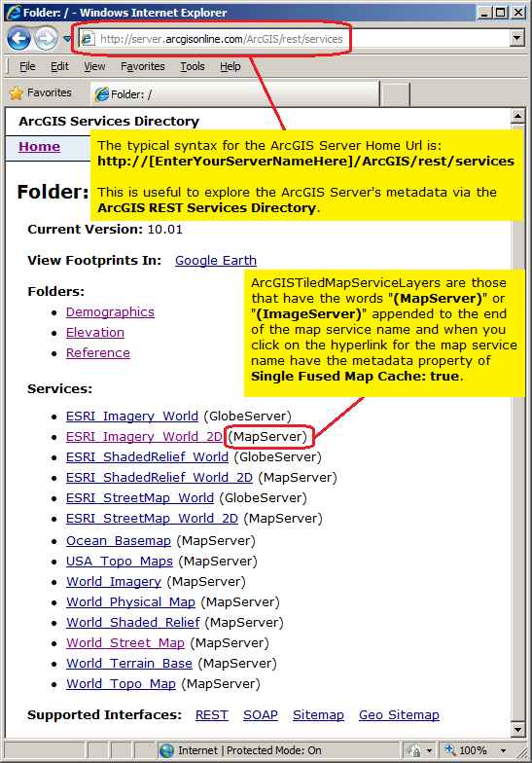Open the View menu
This screenshot has width=532, height=763.
(94, 66)
